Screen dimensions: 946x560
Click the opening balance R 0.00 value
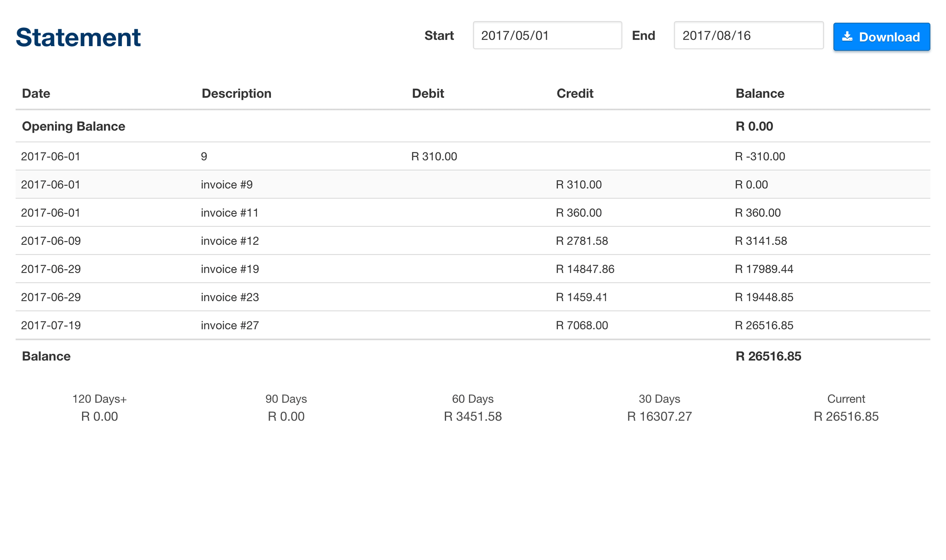pos(754,126)
